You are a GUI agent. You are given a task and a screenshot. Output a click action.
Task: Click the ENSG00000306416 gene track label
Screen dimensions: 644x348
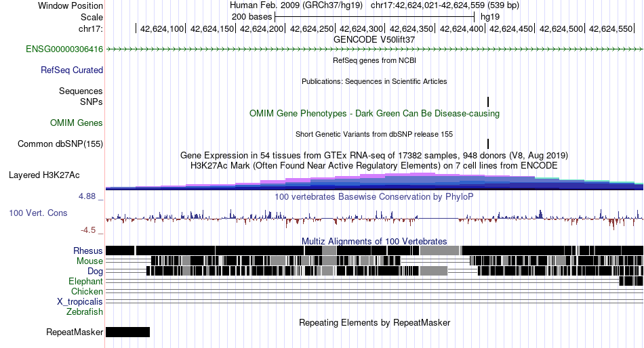click(x=64, y=49)
